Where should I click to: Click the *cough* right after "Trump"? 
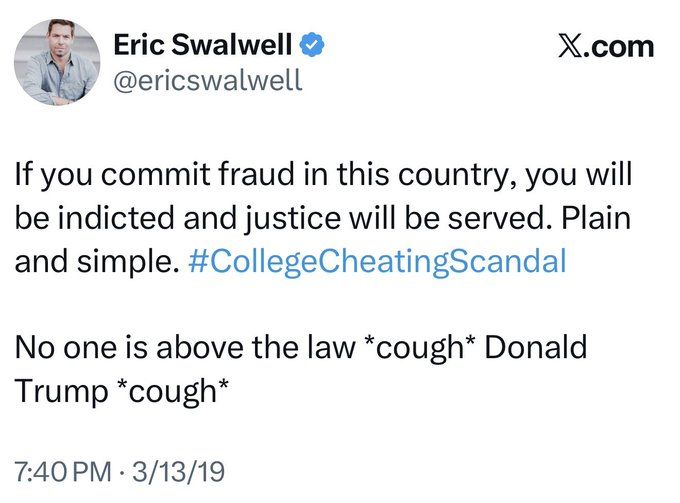click(173, 392)
